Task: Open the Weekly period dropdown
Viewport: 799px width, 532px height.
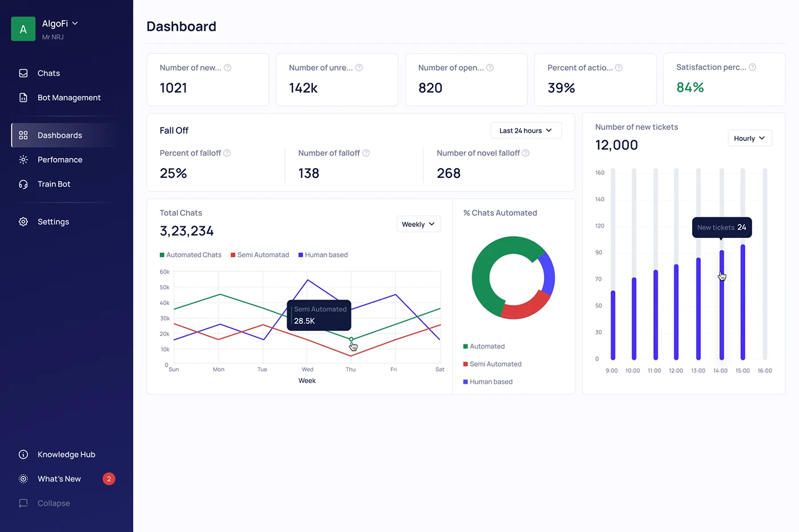Action: pos(418,224)
